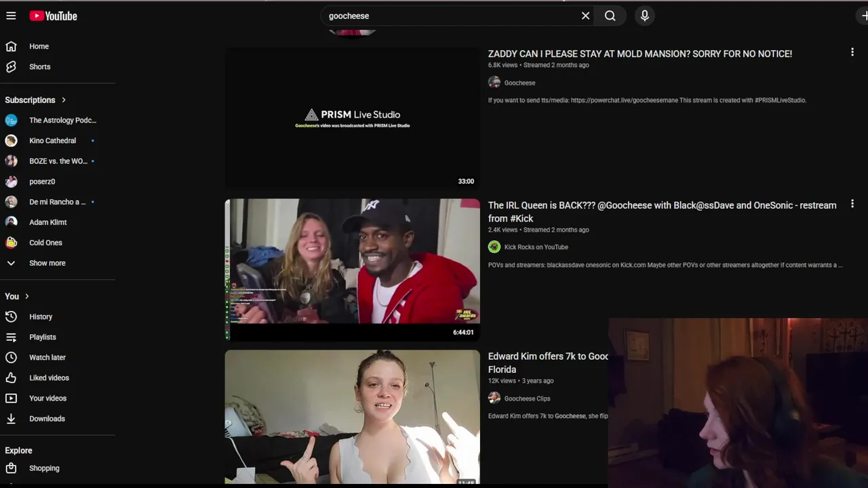Click the 2.4K views streamed metadata

[x=538, y=230]
